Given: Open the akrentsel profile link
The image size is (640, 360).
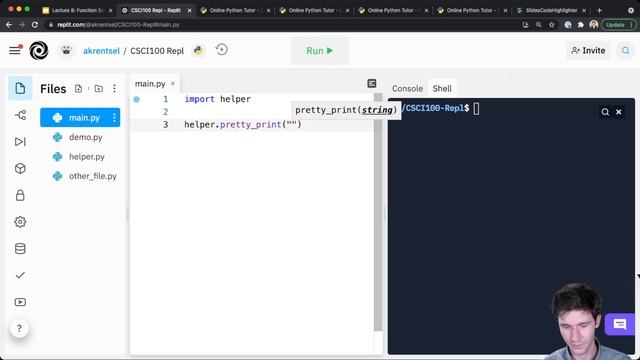Looking at the screenshot, I should click(x=101, y=51).
